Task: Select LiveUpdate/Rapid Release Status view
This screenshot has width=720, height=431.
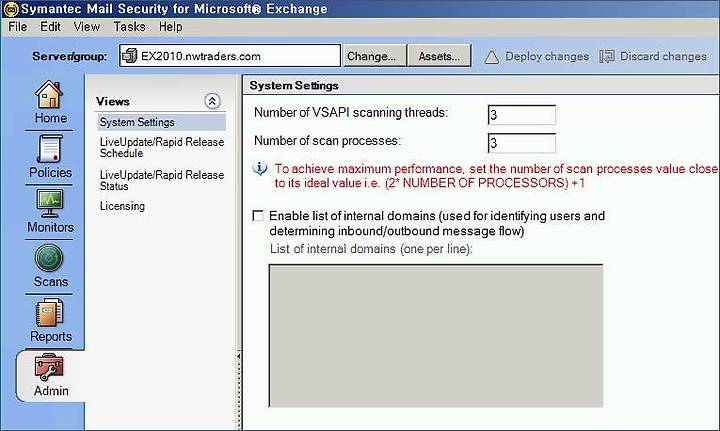Action: [162, 180]
